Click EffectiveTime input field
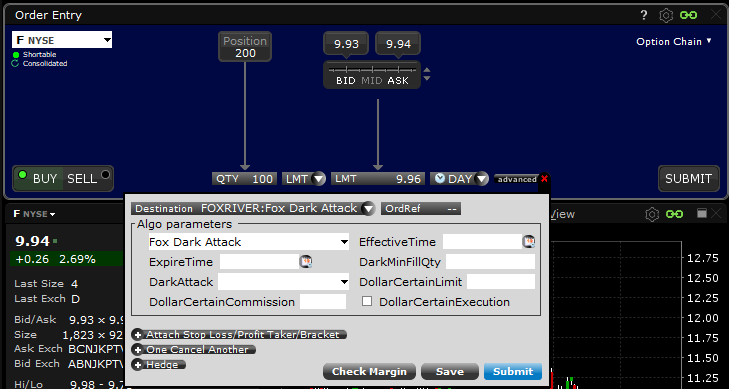The height and width of the screenshot is (389, 729). 483,242
